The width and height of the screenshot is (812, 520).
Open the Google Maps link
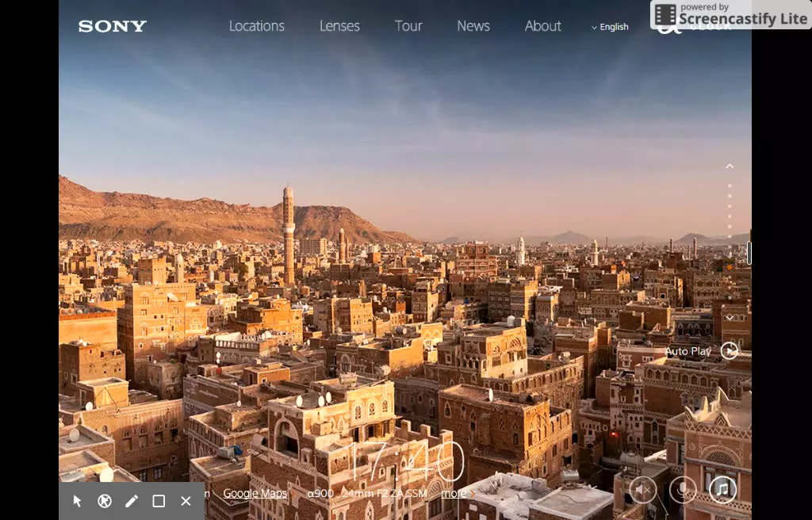[x=255, y=493]
